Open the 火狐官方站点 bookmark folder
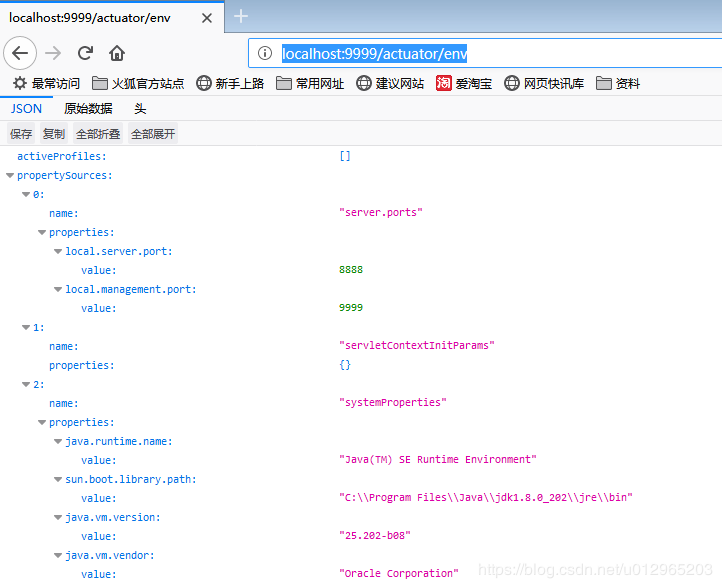This screenshot has height=588, width=722. tap(138, 83)
